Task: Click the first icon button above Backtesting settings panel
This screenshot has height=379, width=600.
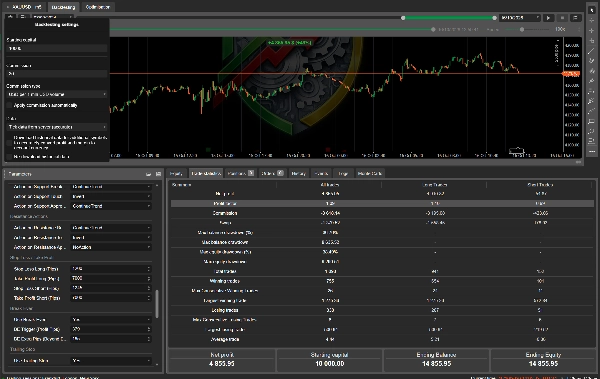Action: pos(10,17)
